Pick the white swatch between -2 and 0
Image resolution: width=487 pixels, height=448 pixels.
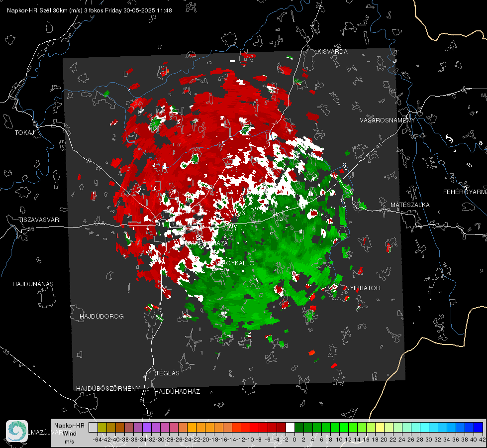click(290, 427)
